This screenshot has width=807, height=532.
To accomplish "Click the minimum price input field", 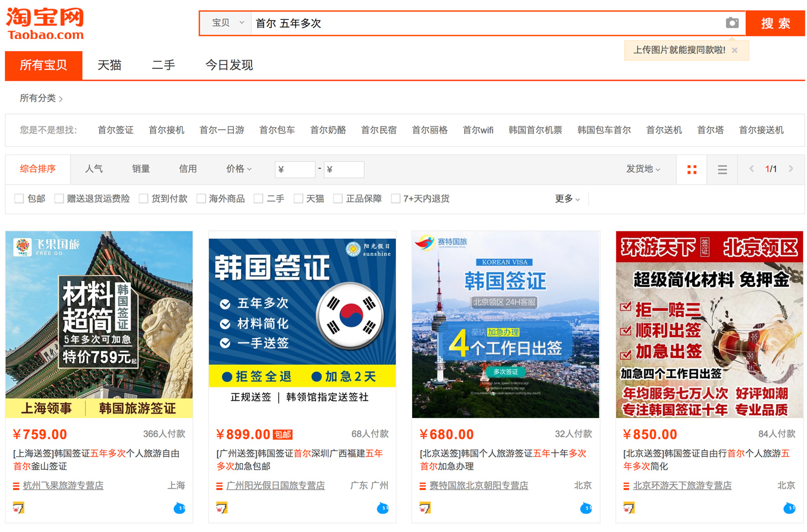I will 295,169.
